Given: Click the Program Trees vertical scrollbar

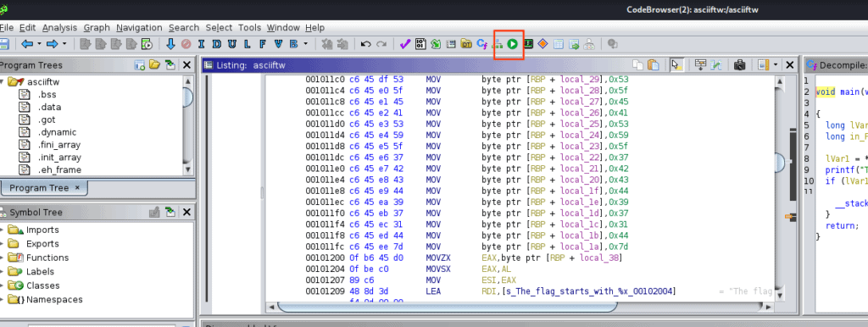Looking at the screenshot, I should click(x=188, y=125).
